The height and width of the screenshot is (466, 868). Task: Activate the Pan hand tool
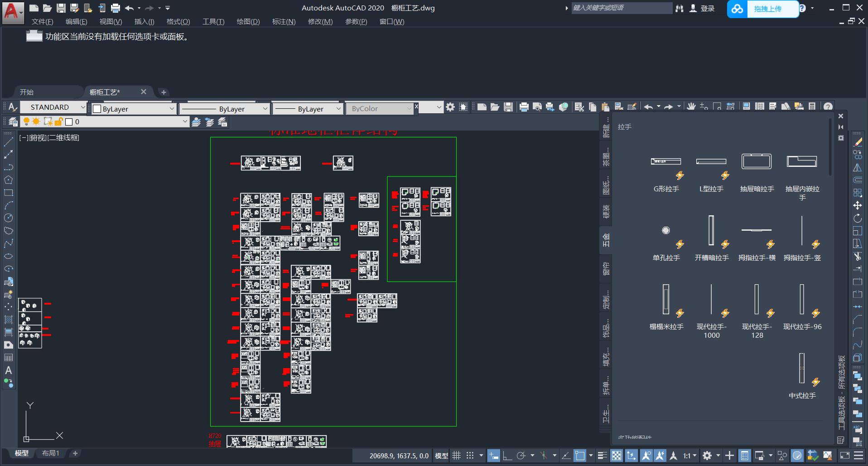[x=691, y=107]
